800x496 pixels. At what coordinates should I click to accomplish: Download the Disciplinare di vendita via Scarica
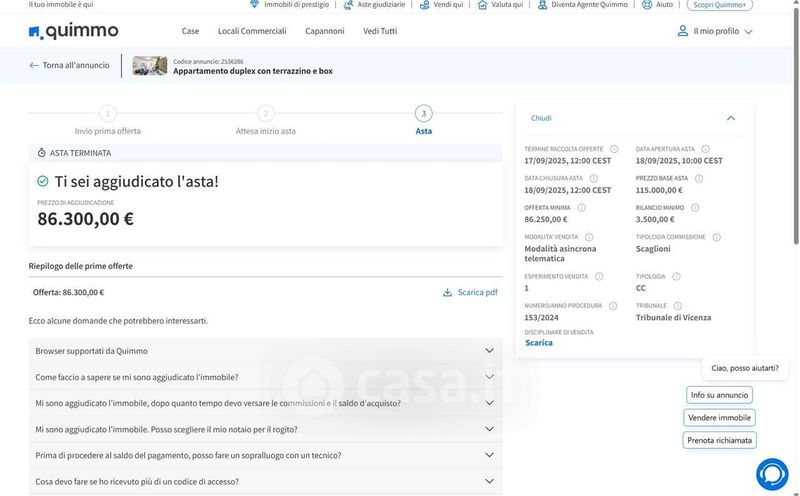538,343
